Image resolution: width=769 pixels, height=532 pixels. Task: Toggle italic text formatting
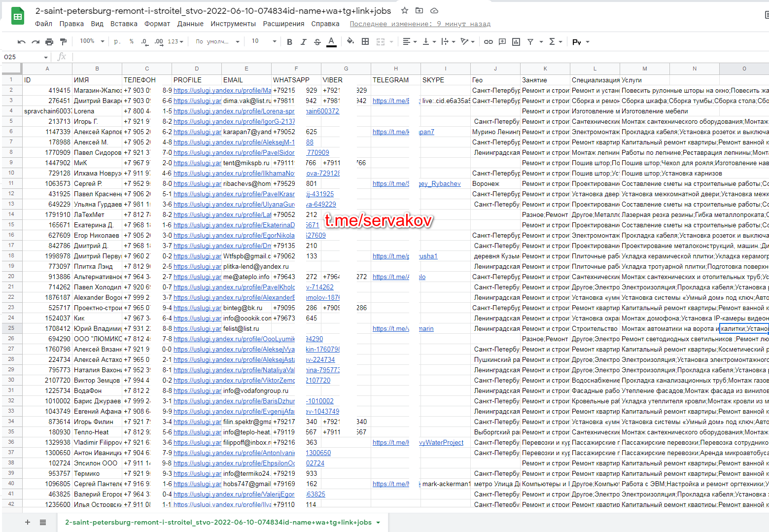(x=303, y=42)
